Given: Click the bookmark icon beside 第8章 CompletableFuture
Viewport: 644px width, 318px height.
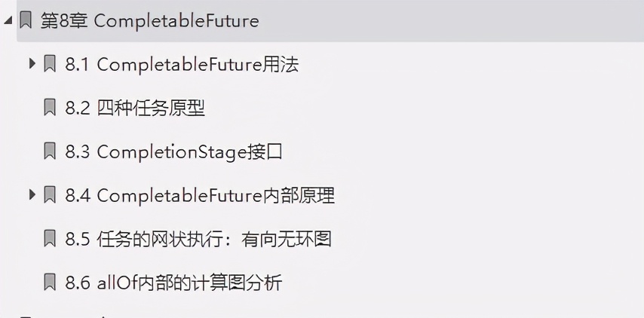Looking at the screenshot, I should (x=26, y=20).
